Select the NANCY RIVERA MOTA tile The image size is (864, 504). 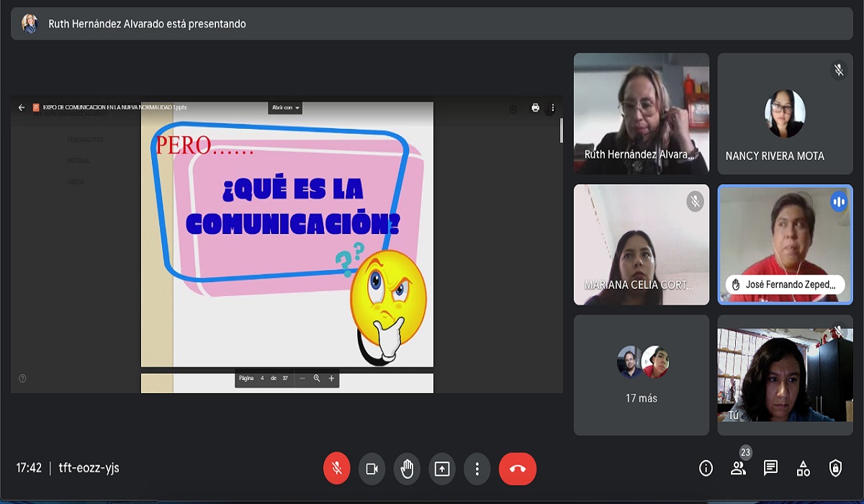click(x=785, y=114)
